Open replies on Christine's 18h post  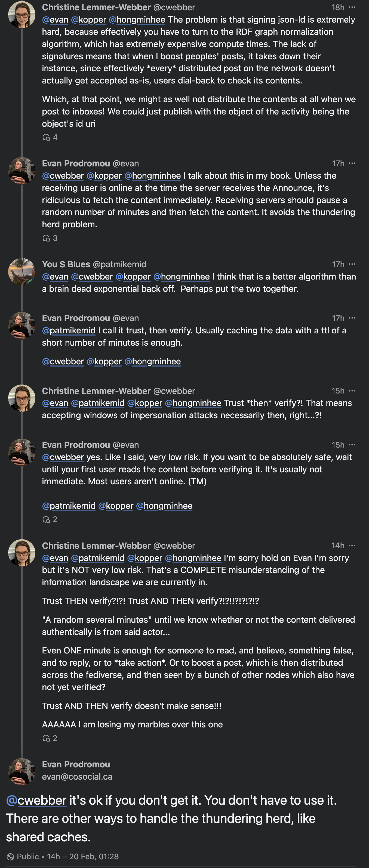point(50,138)
